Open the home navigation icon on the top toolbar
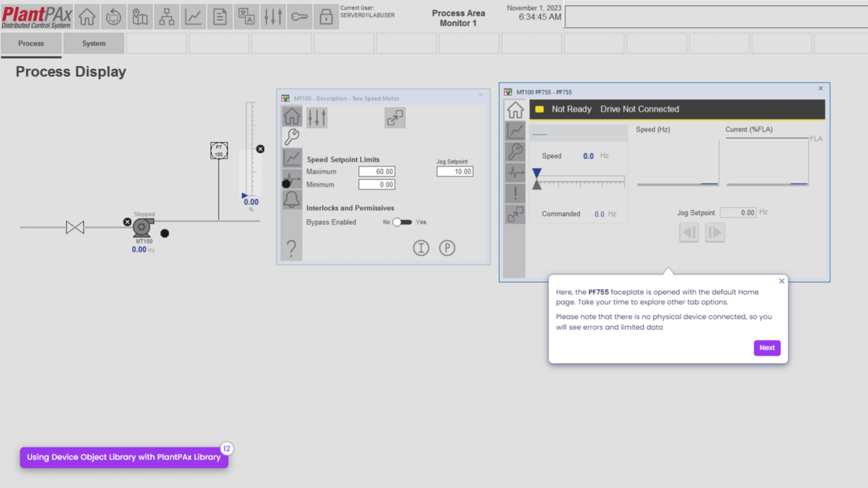Viewport: 868px width, 488px height. pyautogui.click(x=86, y=16)
